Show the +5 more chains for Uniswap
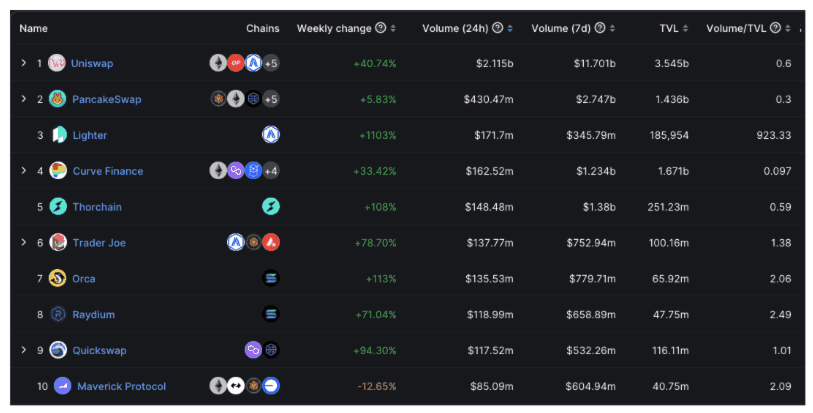Image resolution: width=813 pixels, height=413 pixels. click(x=271, y=63)
